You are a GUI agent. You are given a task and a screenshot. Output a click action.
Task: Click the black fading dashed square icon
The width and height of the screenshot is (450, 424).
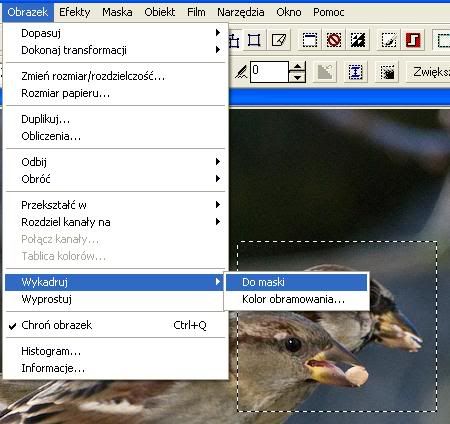pos(387,72)
